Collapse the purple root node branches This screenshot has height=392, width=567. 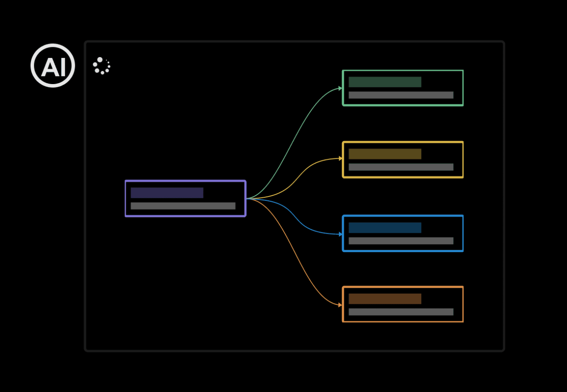185,198
